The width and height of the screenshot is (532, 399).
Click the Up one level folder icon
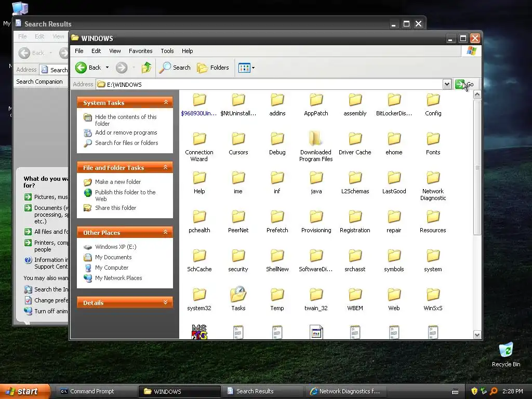click(x=146, y=68)
